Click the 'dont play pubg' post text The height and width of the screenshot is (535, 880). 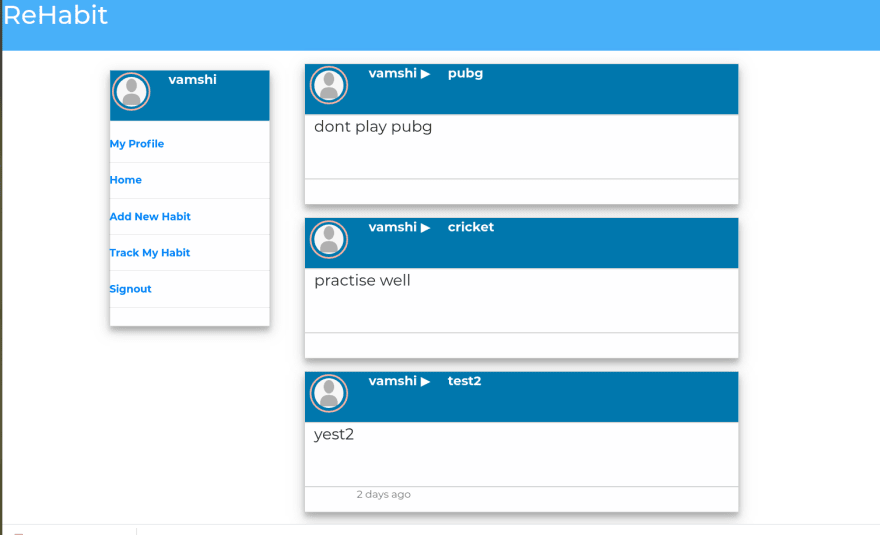click(x=373, y=127)
